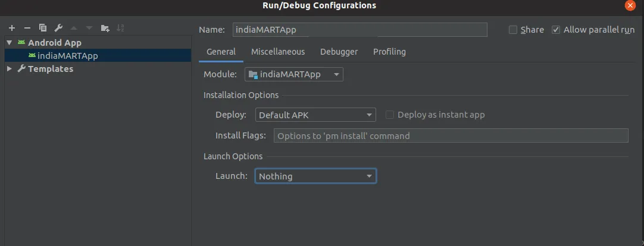Open the Deploy dropdown showing Default APK
Screen dimensions: 644x246
coord(315,115)
